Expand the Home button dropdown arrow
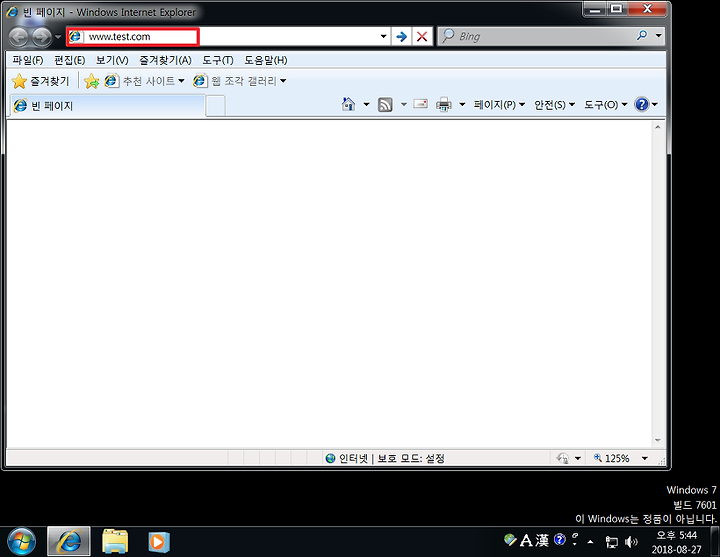This screenshot has height=557, width=720. pyautogui.click(x=366, y=105)
